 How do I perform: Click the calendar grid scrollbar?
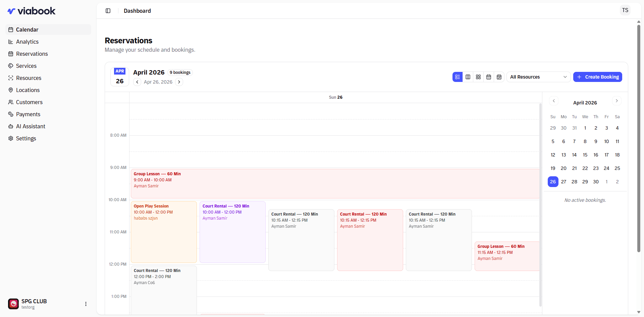click(x=540, y=205)
